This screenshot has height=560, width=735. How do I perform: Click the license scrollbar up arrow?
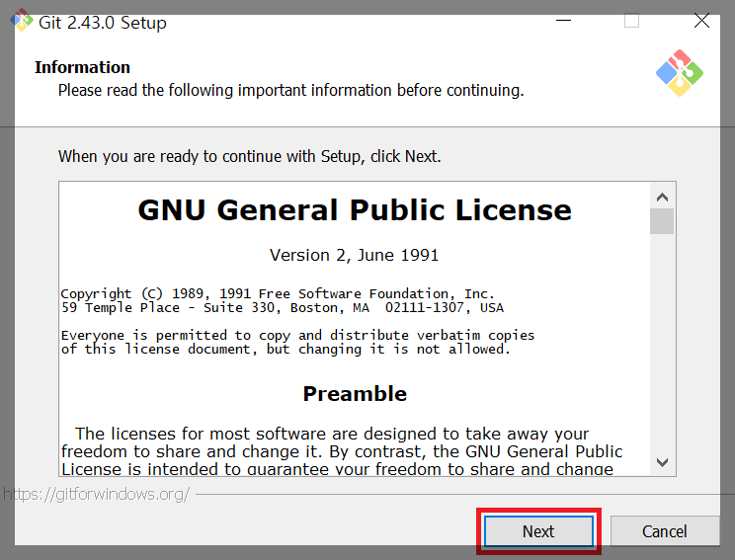tap(662, 197)
